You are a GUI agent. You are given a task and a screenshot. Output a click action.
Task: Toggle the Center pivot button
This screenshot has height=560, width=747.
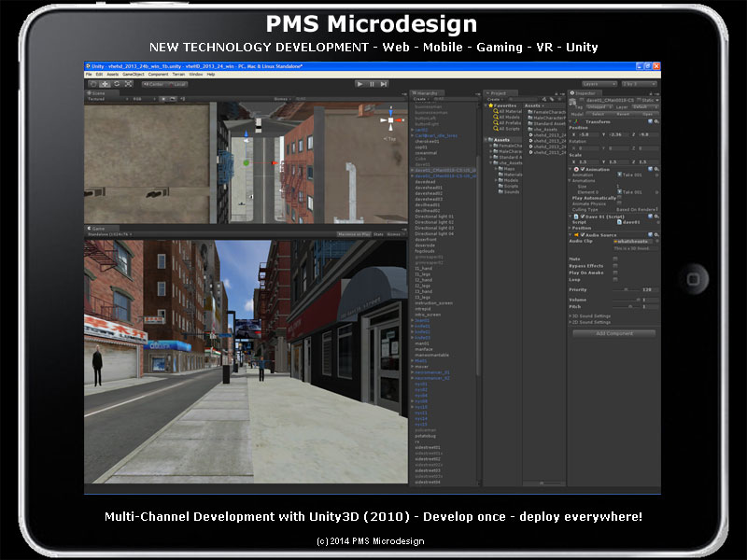153,84
